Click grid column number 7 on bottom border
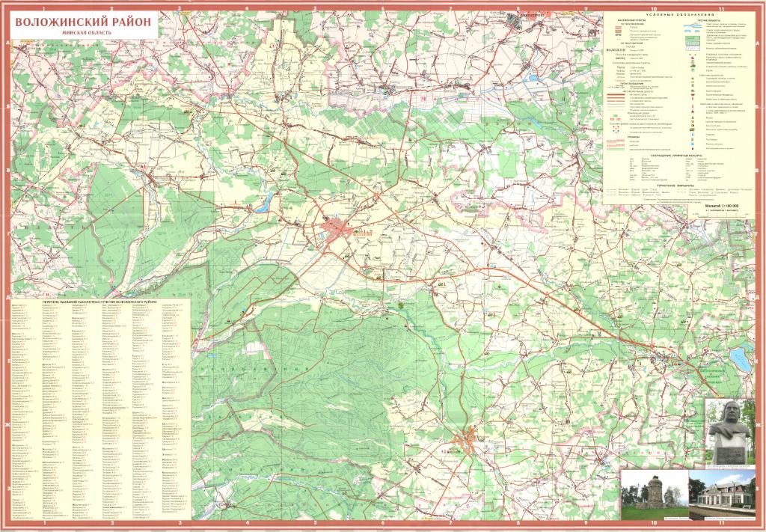Screen dimensions: 766x532 point(451,525)
